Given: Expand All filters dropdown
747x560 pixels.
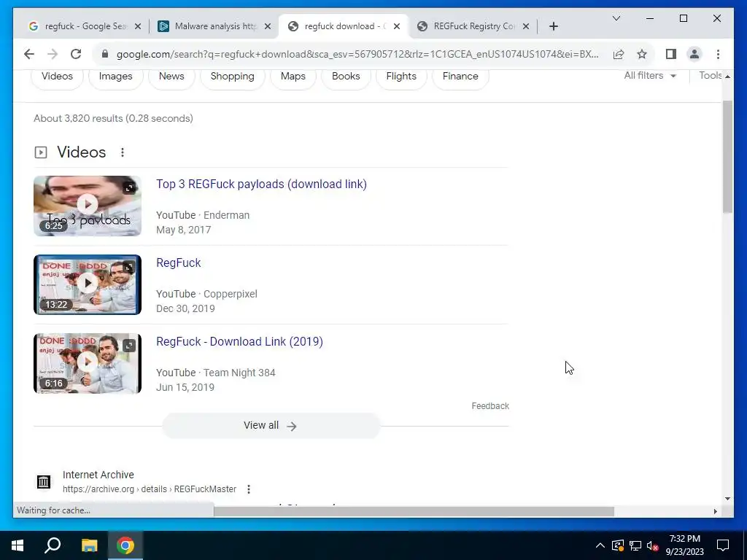Looking at the screenshot, I should (650, 76).
